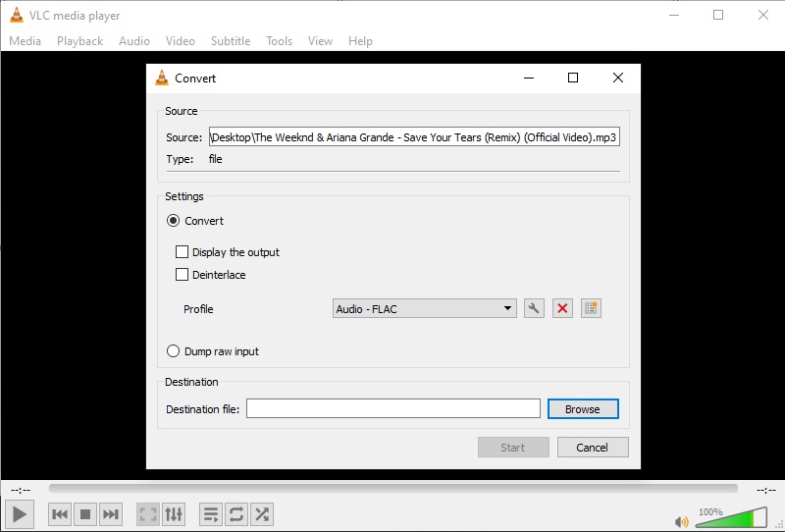Click elapsed time label left of the seek bar

[x=21, y=490]
